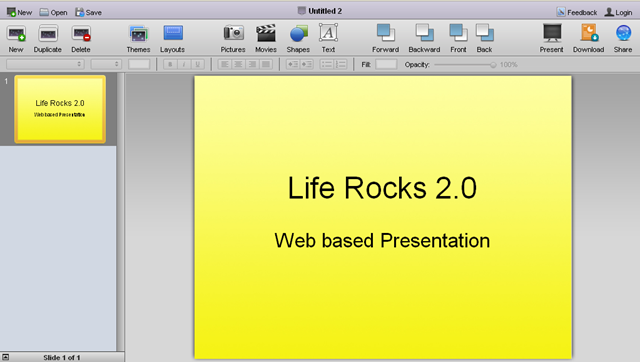The image size is (640, 362).
Task: Open the font family dropdown
Action: [x=45, y=64]
